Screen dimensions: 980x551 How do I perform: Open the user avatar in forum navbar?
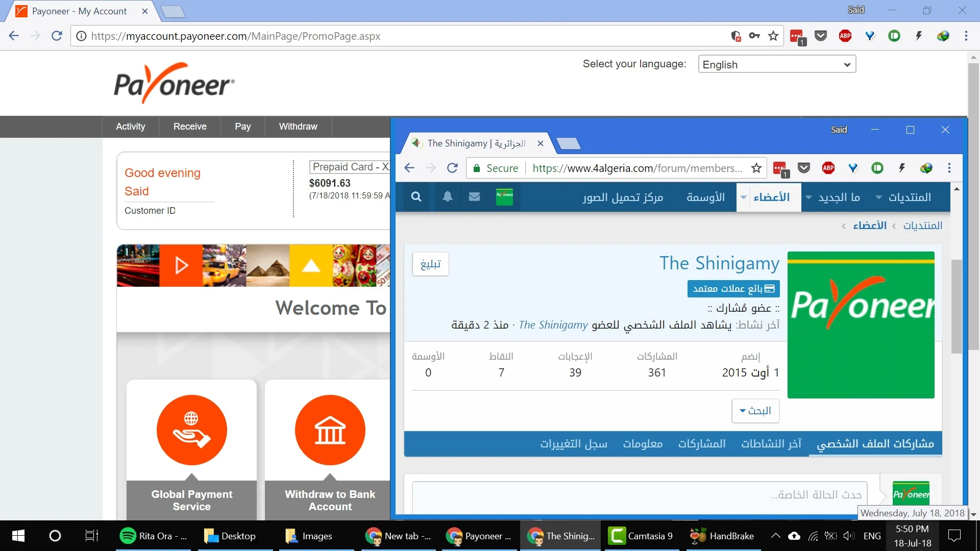(x=505, y=197)
